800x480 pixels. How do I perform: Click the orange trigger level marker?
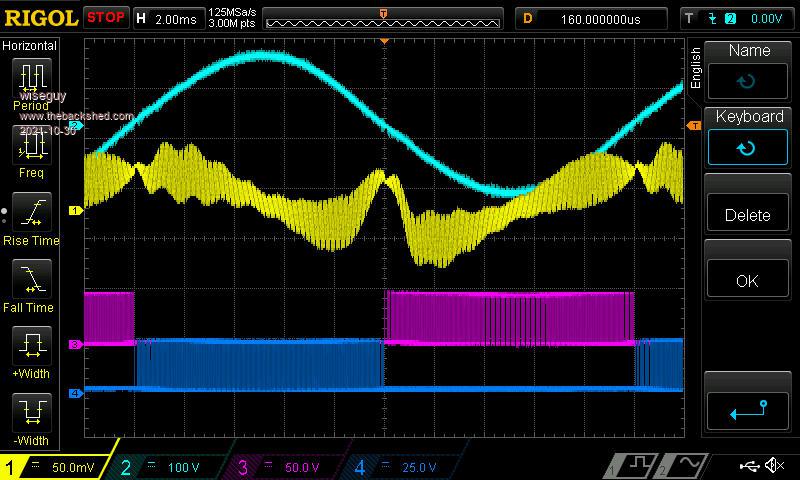pos(693,125)
